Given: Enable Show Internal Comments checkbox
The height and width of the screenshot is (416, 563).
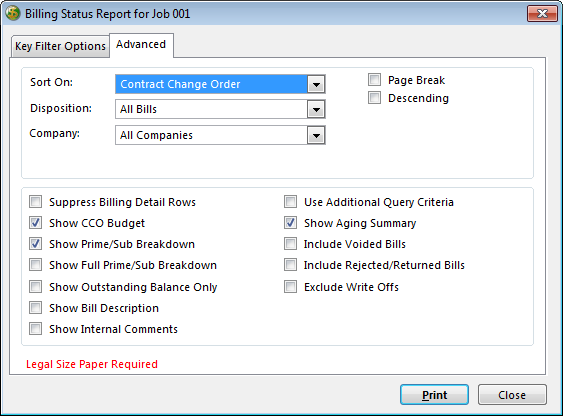Looking at the screenshot, I should pyautogui.click(x=36, y=329).
